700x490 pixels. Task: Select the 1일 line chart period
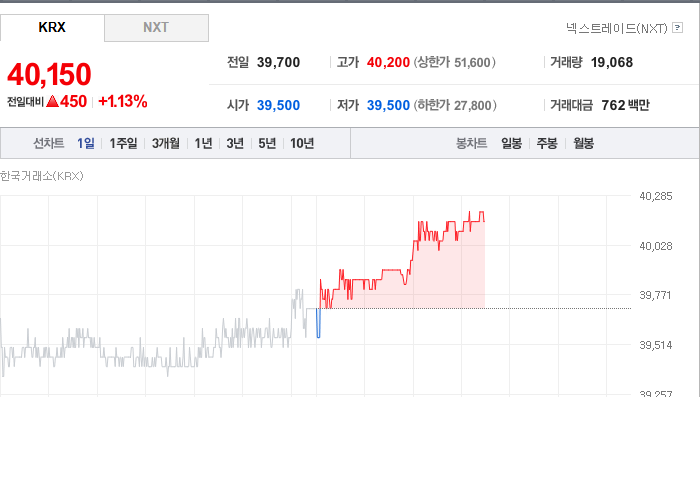(86, 143)
